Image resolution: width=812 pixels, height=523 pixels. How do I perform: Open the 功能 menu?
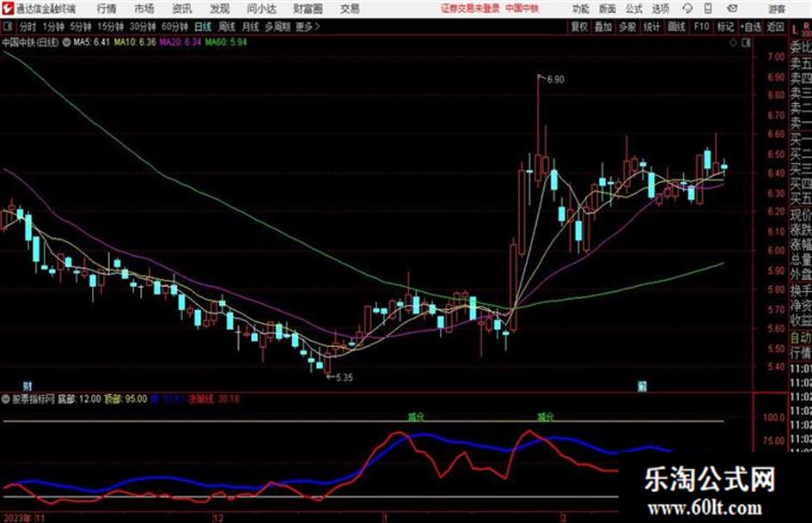pyautogui.click(x=581, y=9)
